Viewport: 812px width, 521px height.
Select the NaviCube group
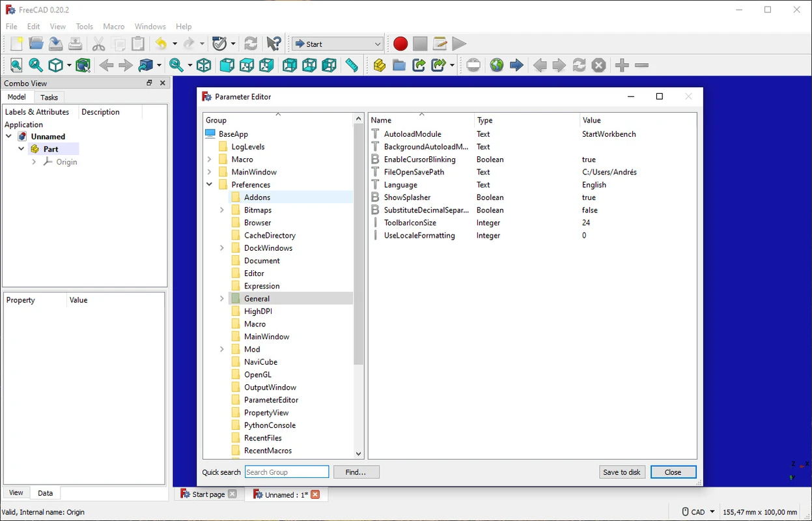(x=260, y=362)
